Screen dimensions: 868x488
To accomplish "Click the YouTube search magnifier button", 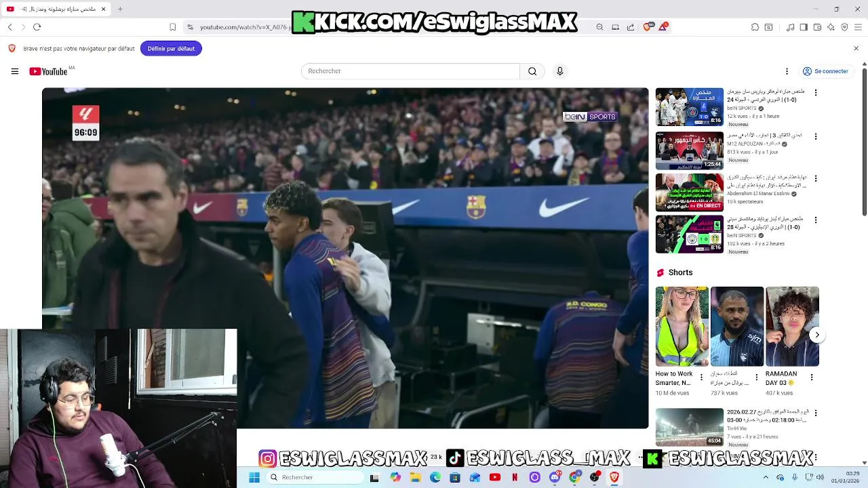I will (x=532, y=71).
